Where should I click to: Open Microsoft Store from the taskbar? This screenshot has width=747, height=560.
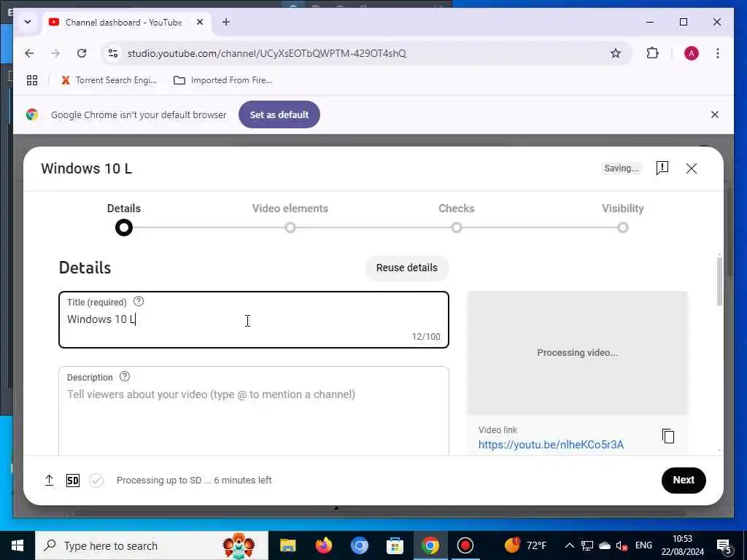(395, 545)
